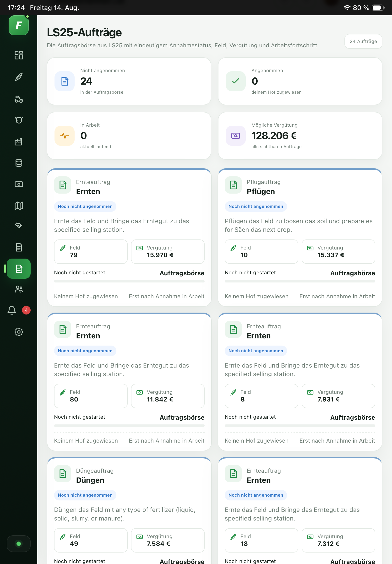Tap the Freitag 14. Aug. date

[54, 8]
